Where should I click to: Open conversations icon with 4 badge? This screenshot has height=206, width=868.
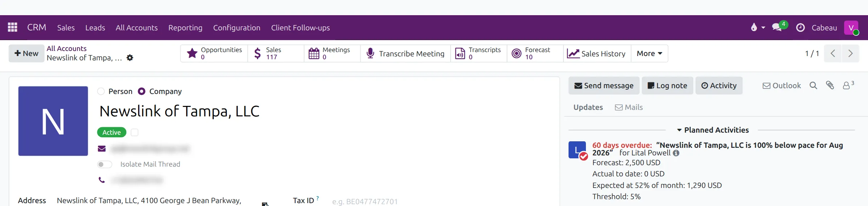(x=779, y=27)
